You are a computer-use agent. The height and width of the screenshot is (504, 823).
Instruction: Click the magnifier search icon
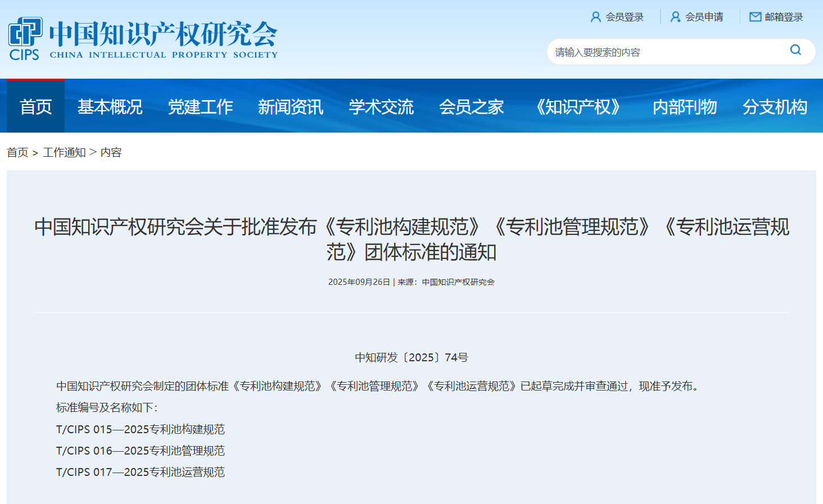pyautogui.click(x=795, y=50)
